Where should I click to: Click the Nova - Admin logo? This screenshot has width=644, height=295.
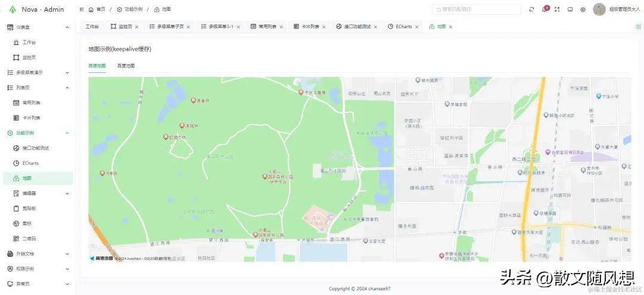tap(36, 9)
